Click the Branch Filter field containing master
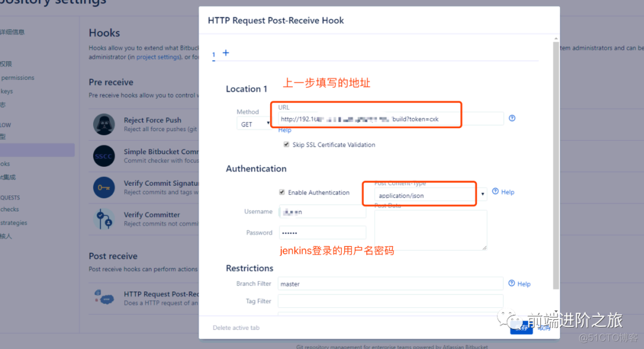The image size is (644, 349). [391, 283]
